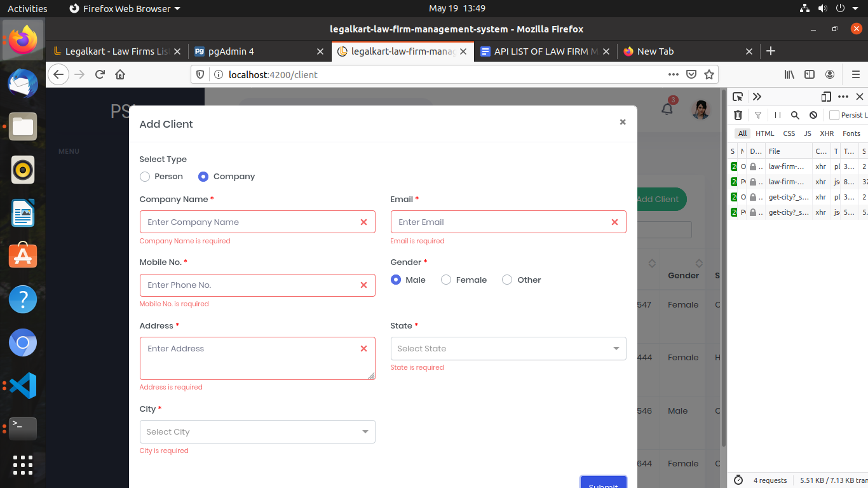The image size is (868, 488).
Task: Select the Other gender option
Action: pos(507,280)
